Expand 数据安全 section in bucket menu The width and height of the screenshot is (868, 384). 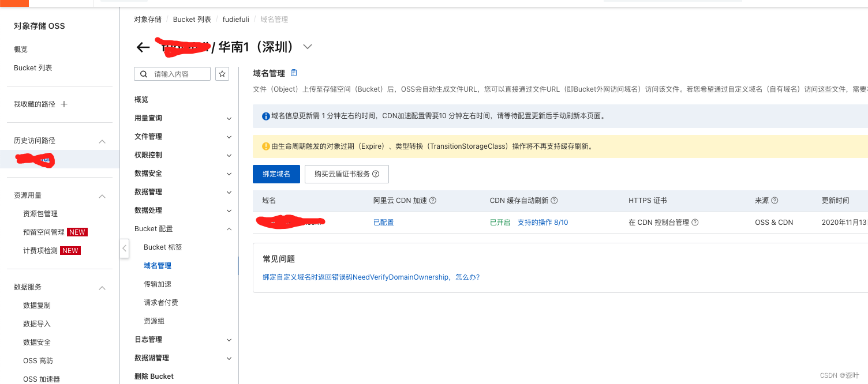(229, 174)
